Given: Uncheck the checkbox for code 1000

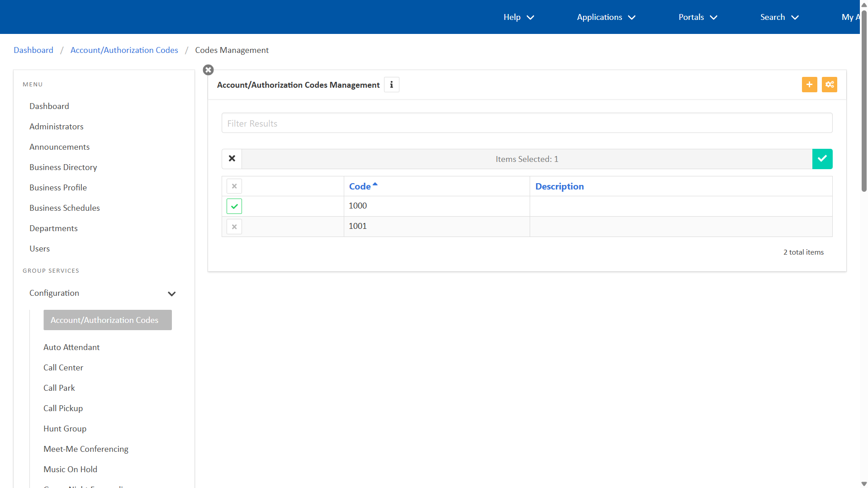Looking at the screenshot, I should [x=234, y=206].
